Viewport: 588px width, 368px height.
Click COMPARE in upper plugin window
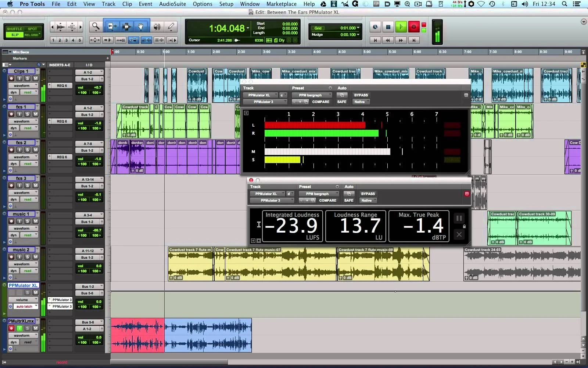[x=321, y=102]
